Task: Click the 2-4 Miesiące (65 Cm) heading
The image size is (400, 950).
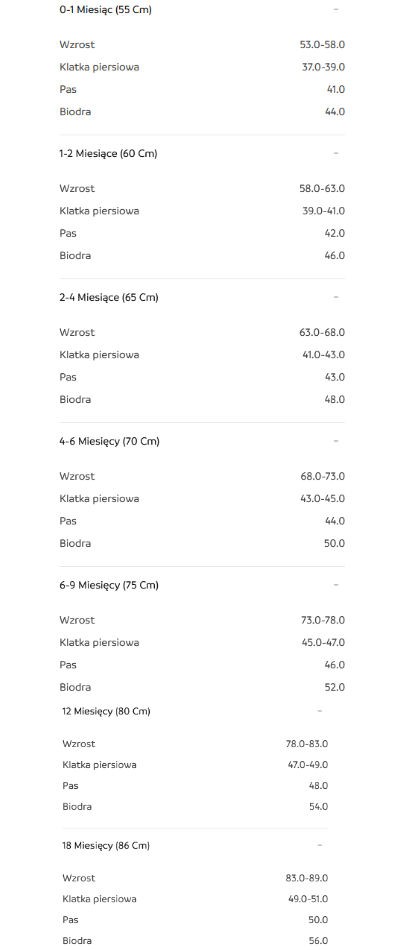Action: pos(108,297)
